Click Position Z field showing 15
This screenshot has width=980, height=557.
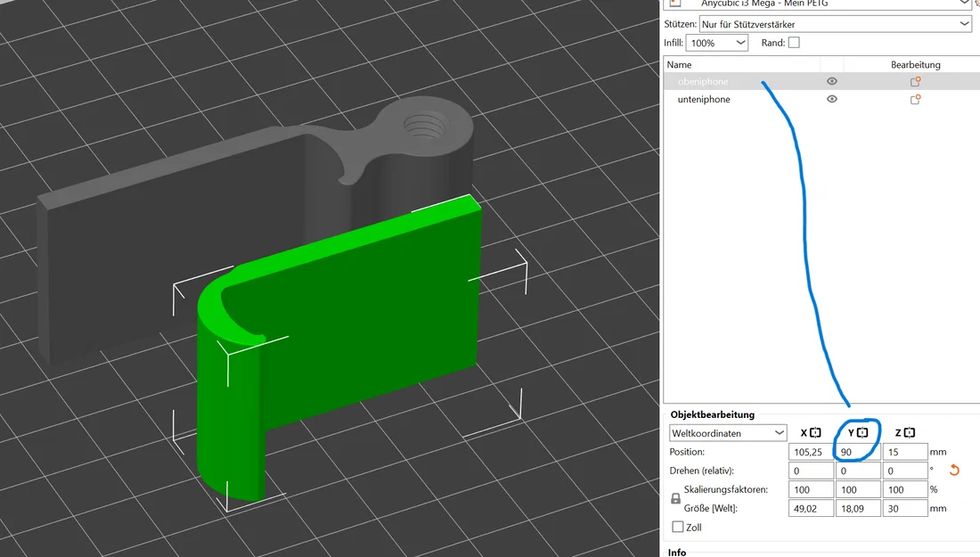coord(905,451)
